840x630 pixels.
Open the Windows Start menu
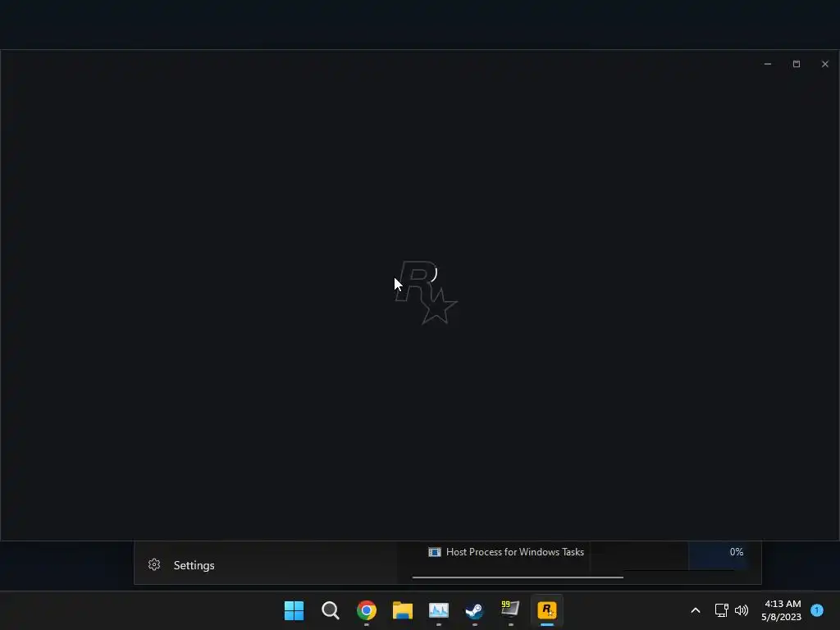(294, 610)
